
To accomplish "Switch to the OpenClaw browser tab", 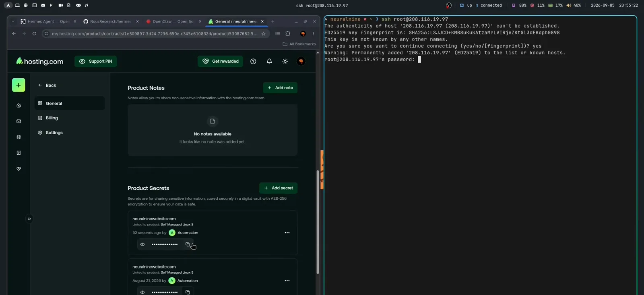I will pos(173,22).
